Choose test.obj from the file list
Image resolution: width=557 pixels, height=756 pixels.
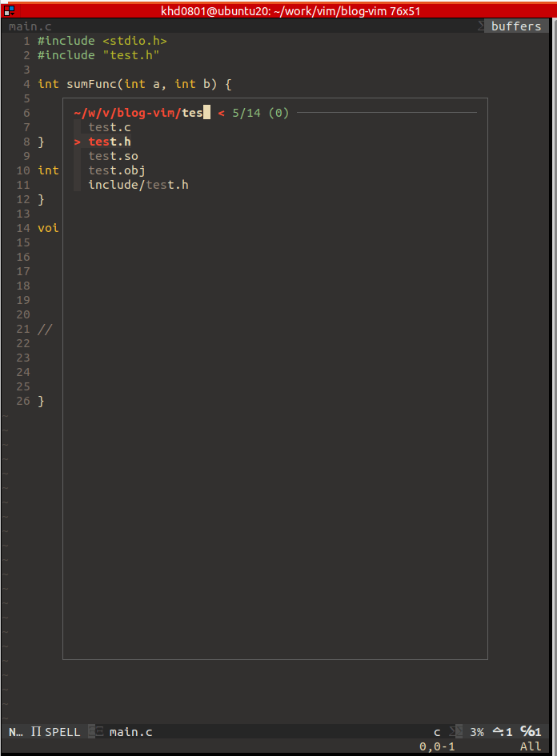tap(117, 170)
